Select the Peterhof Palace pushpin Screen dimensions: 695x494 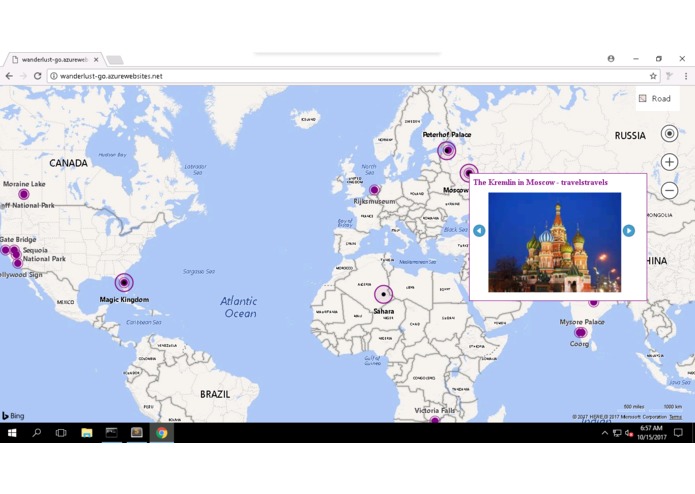coord(447,151)
